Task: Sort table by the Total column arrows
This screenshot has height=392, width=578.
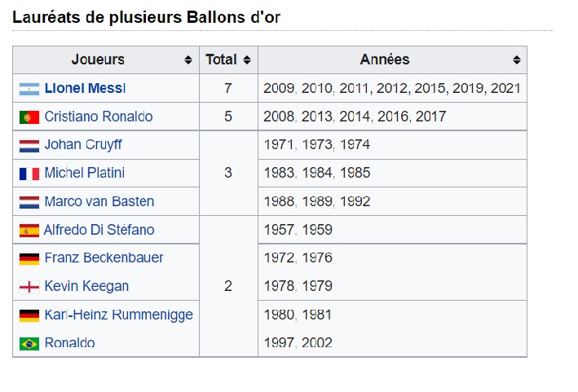Action: pyautogui.click(x=247, y=60)
